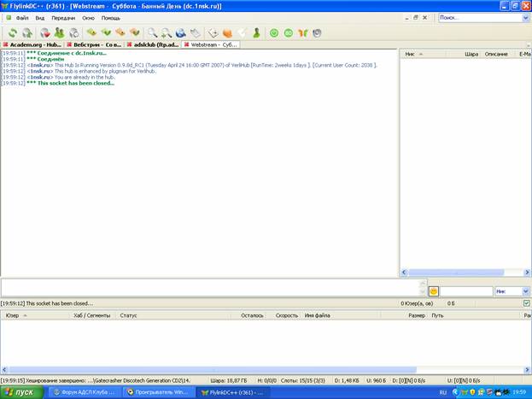This screenshot has width=532, height=399.
Task: Switch to the Academ.org hub tab
Action: 32,44
